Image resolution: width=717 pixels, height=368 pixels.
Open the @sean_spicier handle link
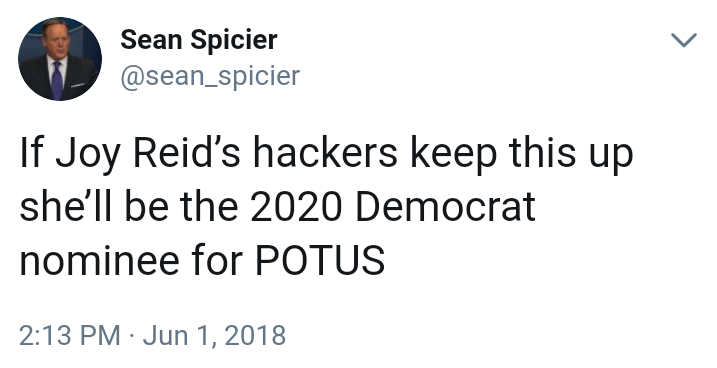[210, 76]
